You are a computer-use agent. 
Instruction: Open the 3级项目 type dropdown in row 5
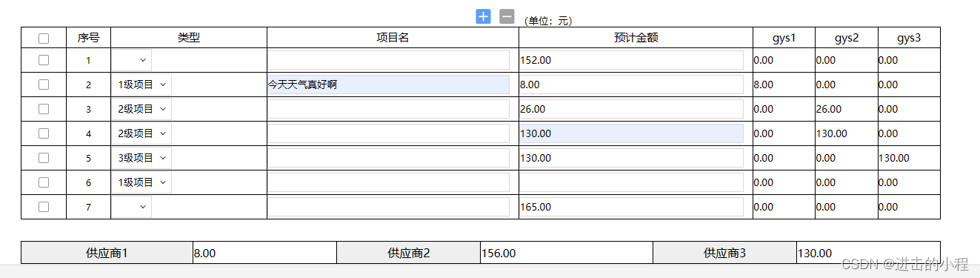142,158
